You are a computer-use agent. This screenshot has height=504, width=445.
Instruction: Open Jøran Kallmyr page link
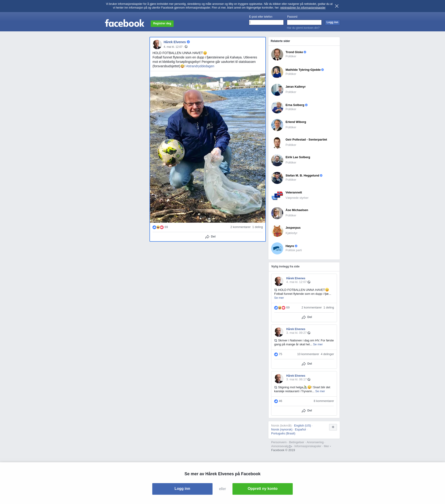tap(296, 87)
